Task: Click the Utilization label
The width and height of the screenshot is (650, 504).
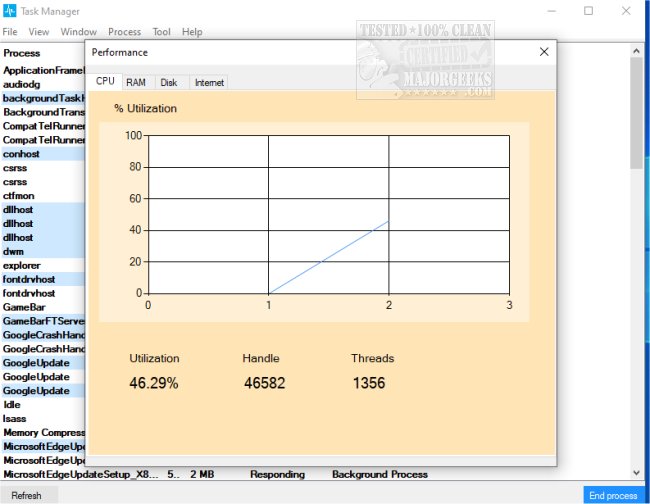Action: pyautogui.click(x=154, y=358)
